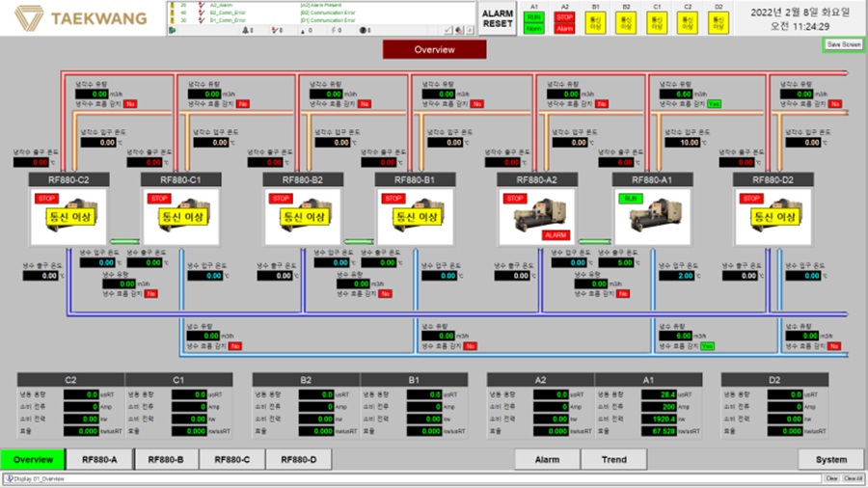The image size is (868, 488).
Task: Click the A1 consumed power value 1920.4
Action: (659, 419)
